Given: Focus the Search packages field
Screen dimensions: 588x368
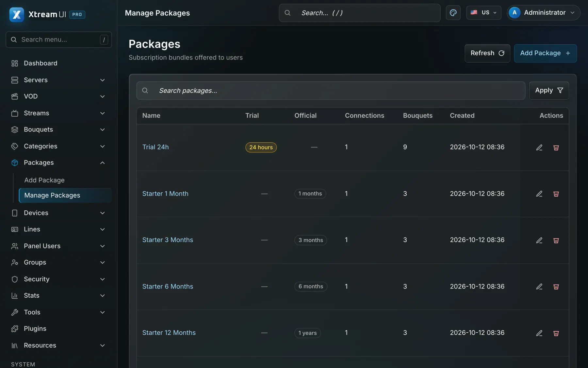Looking at the screenshot, I should (331, 91).
